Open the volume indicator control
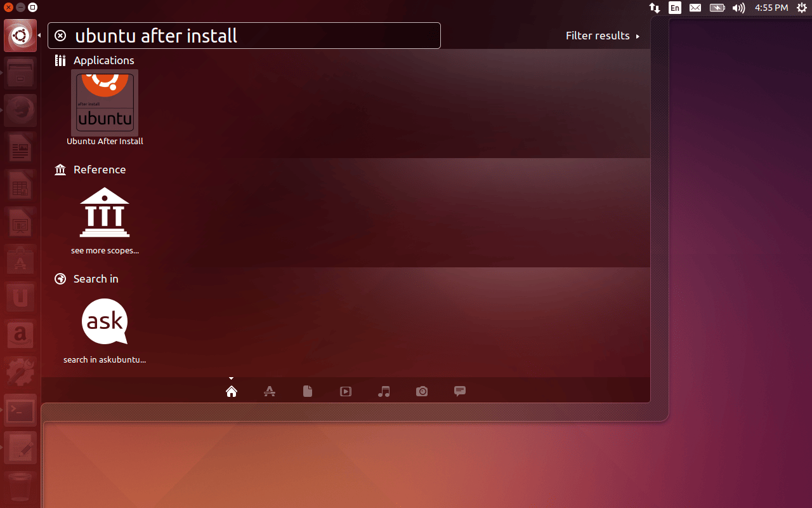Viewport: 812px width, 508px height. (x=738, y=8)
